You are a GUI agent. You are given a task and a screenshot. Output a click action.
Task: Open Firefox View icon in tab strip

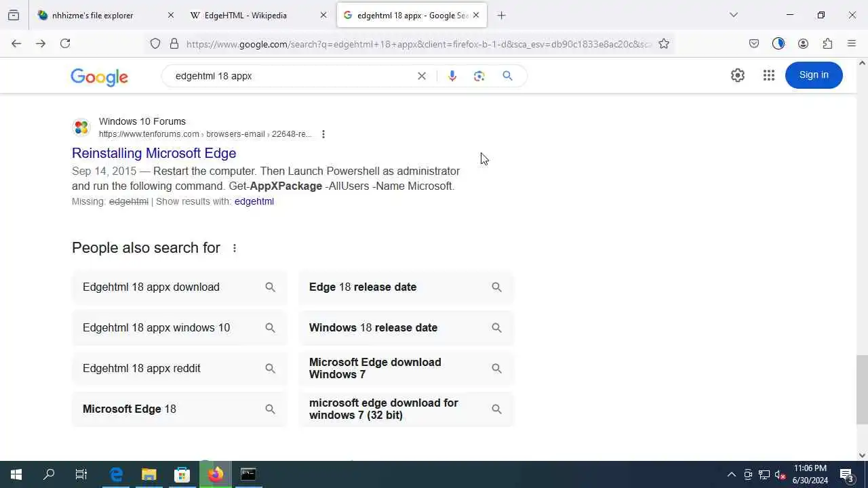14,15
